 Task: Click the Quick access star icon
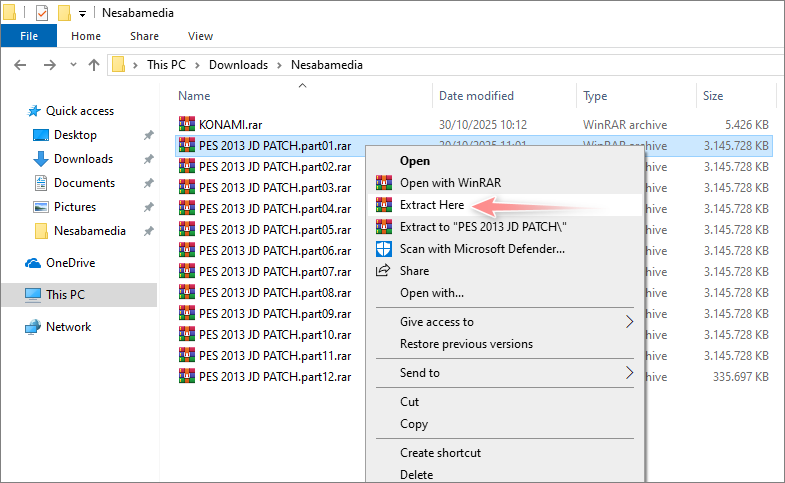click(x=34, y=111)
